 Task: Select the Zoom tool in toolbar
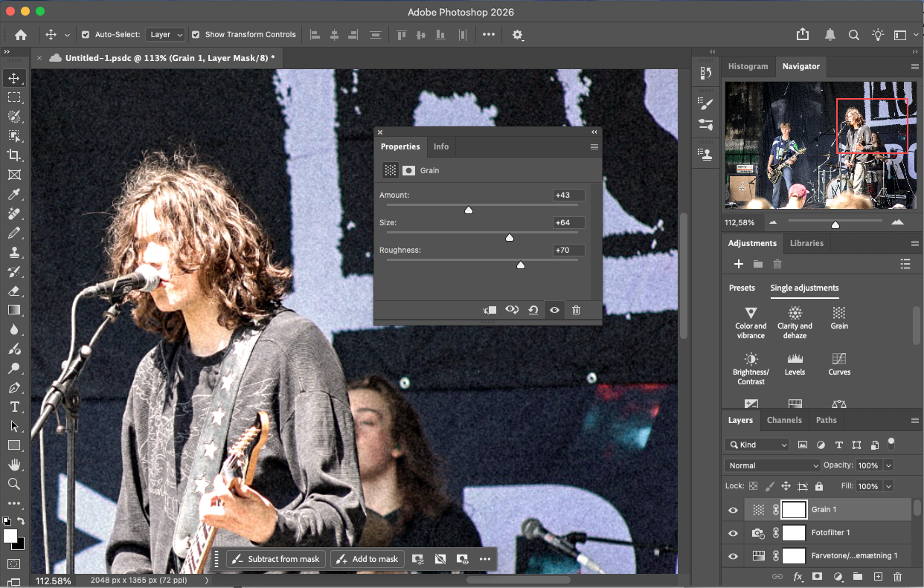[14, 484]
